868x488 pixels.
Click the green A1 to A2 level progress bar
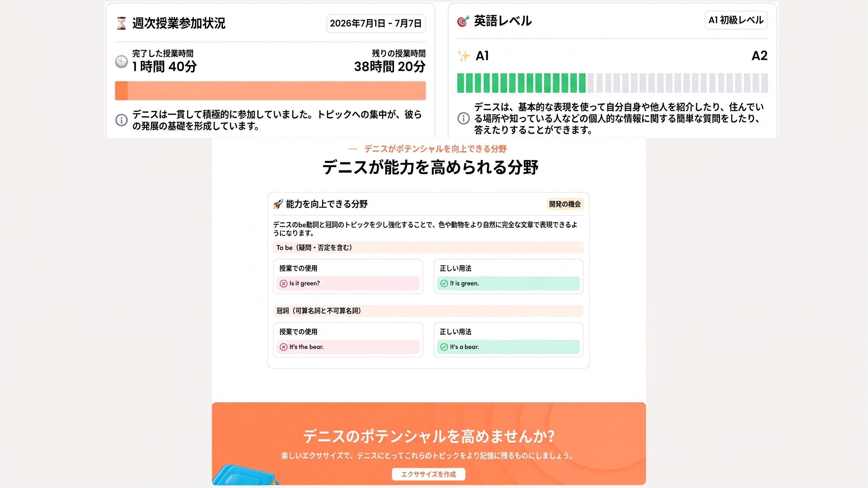click(x=612, y=83)
